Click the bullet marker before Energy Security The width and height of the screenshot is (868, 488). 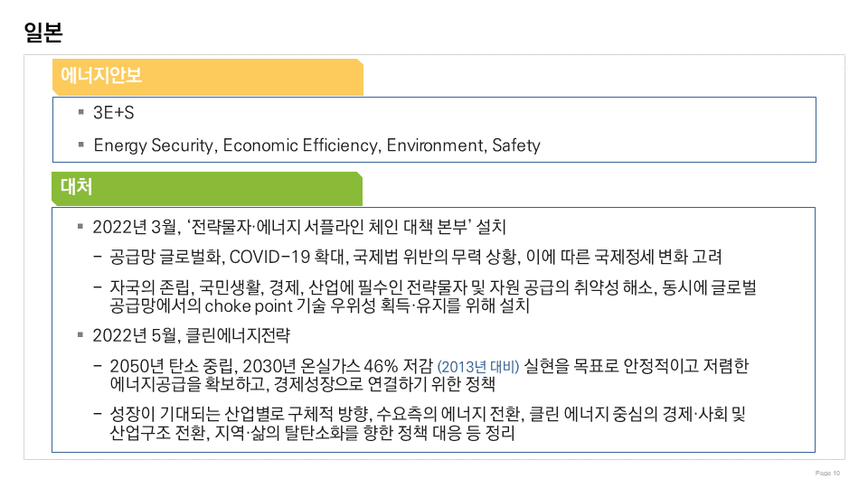point(81,145)
